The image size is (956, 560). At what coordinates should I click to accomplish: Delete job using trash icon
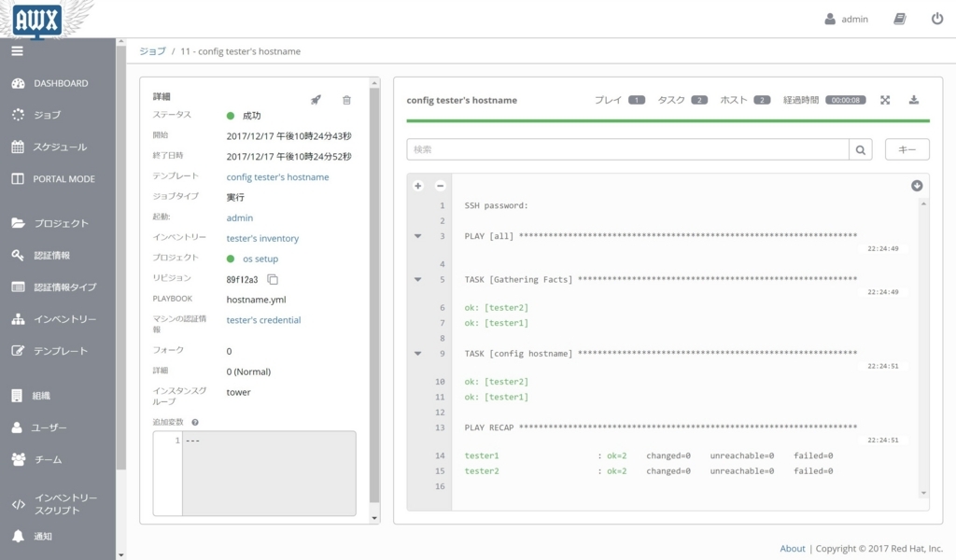click(346, 100)
